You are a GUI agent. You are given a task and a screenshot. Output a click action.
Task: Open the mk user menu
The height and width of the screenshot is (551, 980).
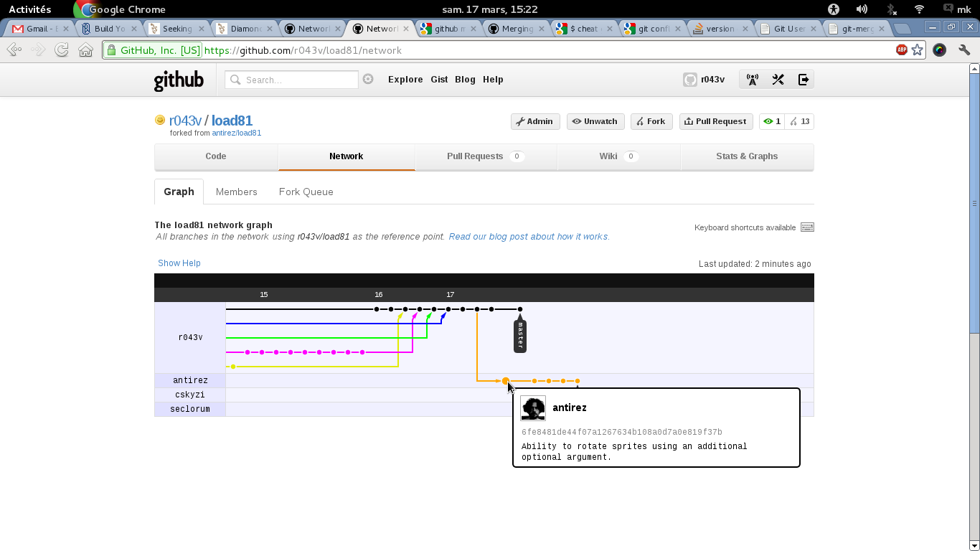click(958, 9)
